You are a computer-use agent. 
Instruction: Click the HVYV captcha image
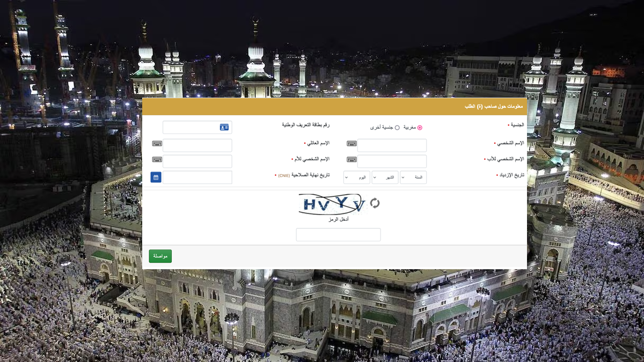click(333, 204)
